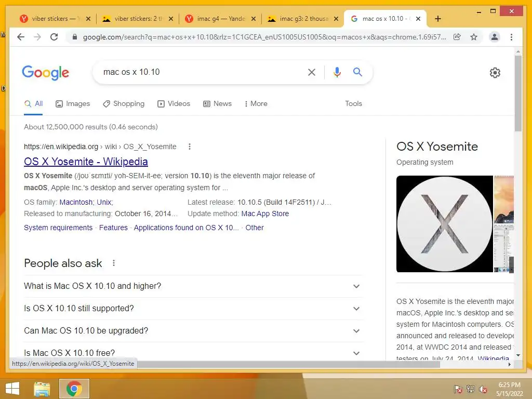The width and height of the screenshot is (532, 399).
Task: Start voice search with microphone
Action: (337, 72)
